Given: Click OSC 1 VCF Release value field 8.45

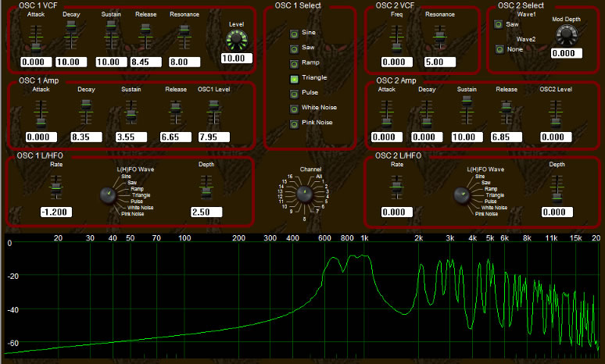Looking at the screenshot, I should pos(146,62).
